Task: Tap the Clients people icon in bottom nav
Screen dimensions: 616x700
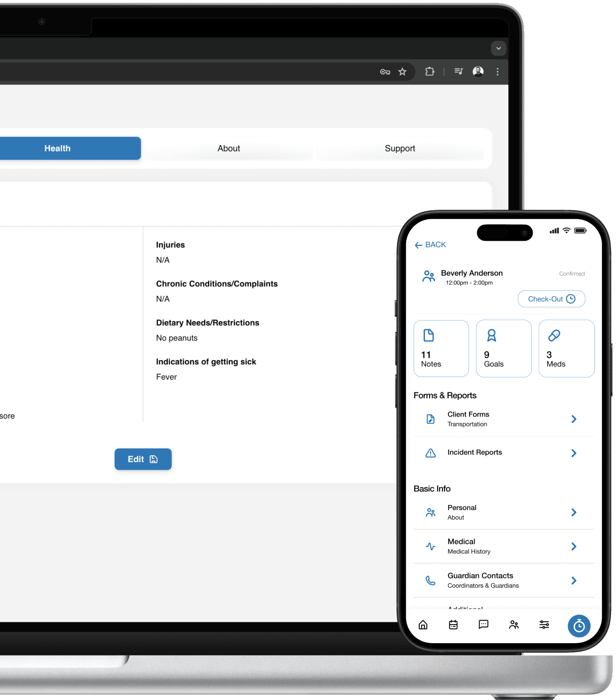Action: [514, 625]
